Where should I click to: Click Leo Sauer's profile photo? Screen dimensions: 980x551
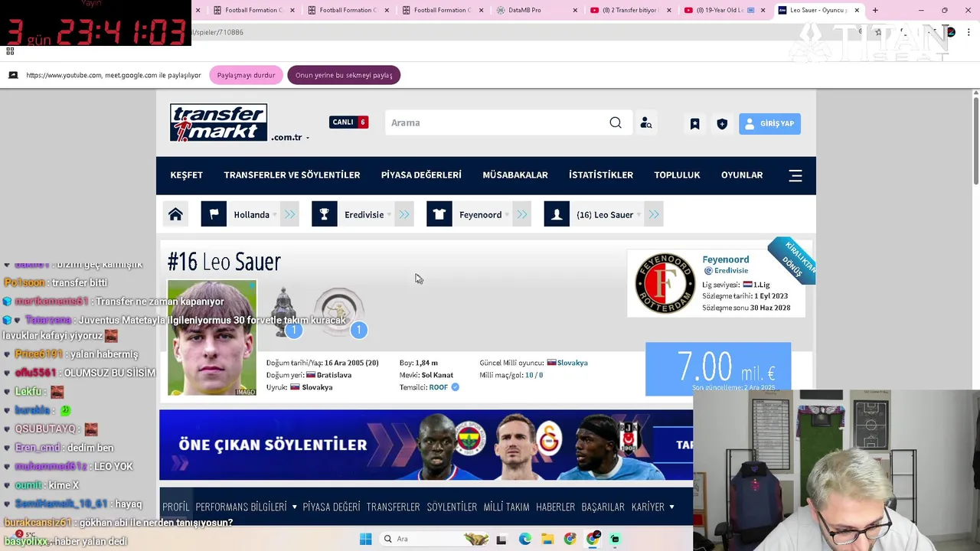(x=212, y=337)
